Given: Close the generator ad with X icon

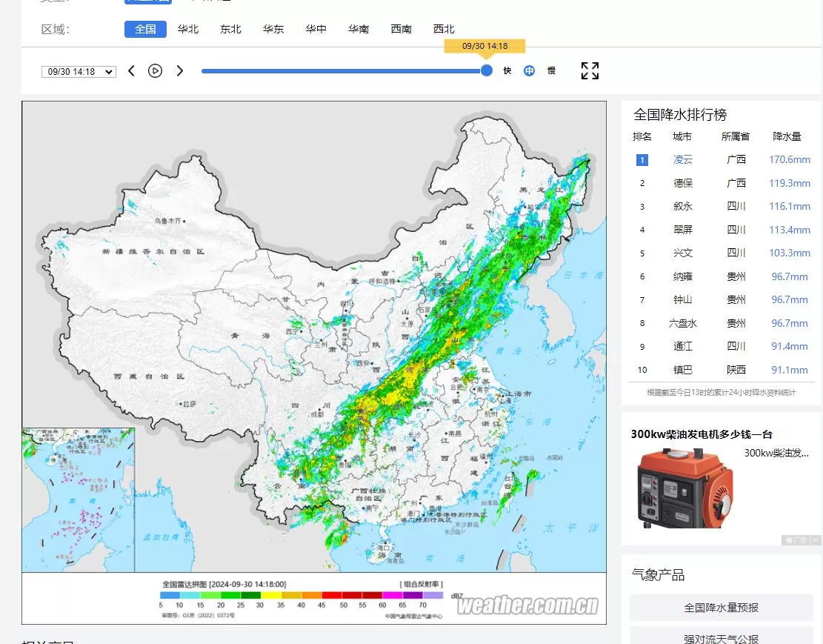Looking at the screenshot, I should pyautogui.click(x=816, y=540).
